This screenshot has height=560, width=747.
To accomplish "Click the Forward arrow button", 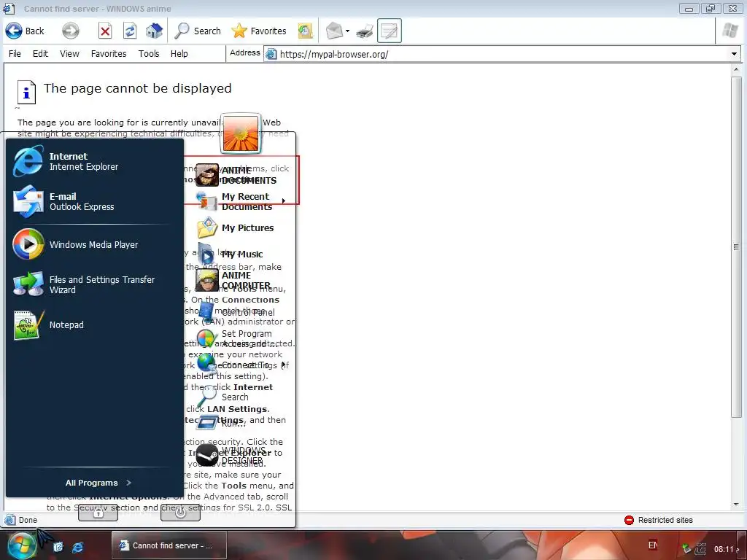I will 71,31.
